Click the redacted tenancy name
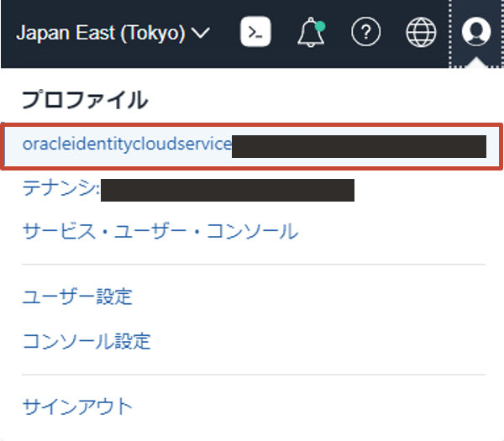504x441 pixels. 227,190
